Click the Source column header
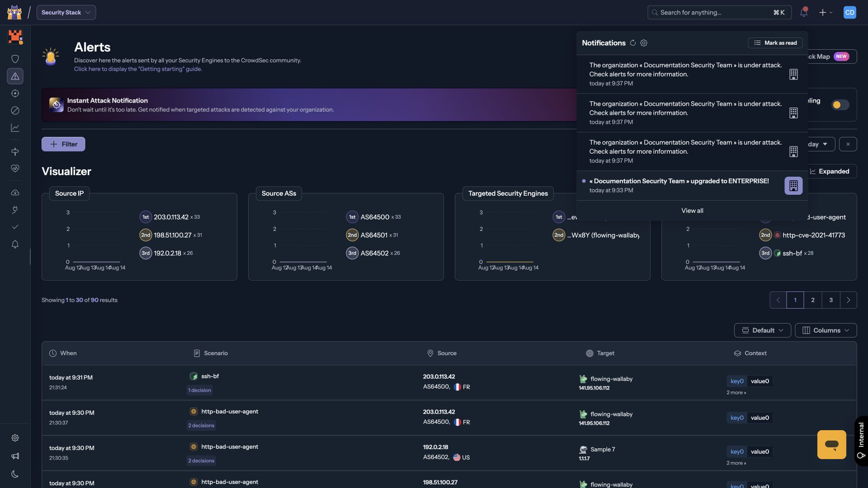868x488 pixels. pos(442,353)
